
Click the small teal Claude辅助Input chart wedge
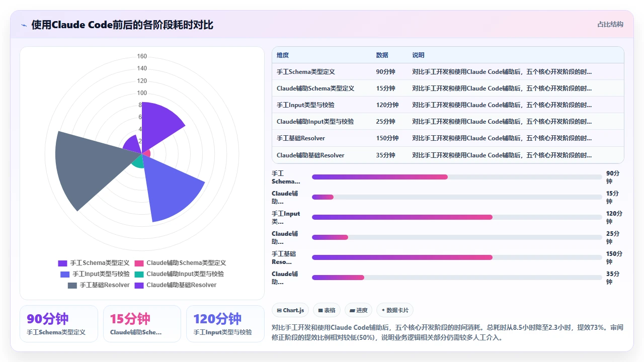pos(138,161)
